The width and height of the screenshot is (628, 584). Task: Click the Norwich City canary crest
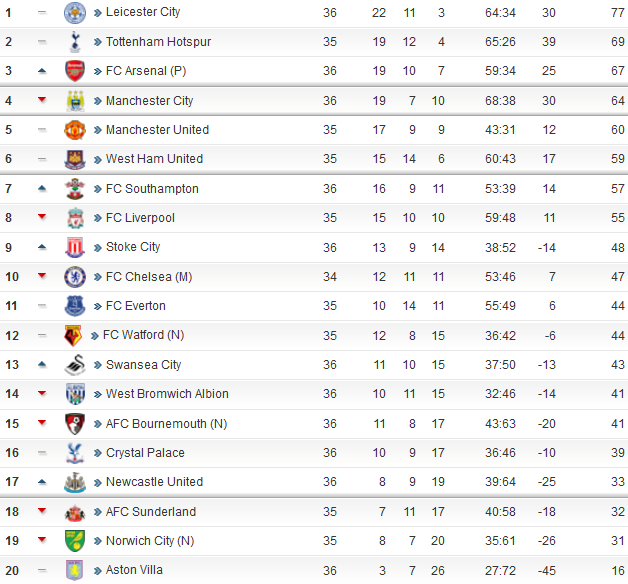[x=75, y=541]
